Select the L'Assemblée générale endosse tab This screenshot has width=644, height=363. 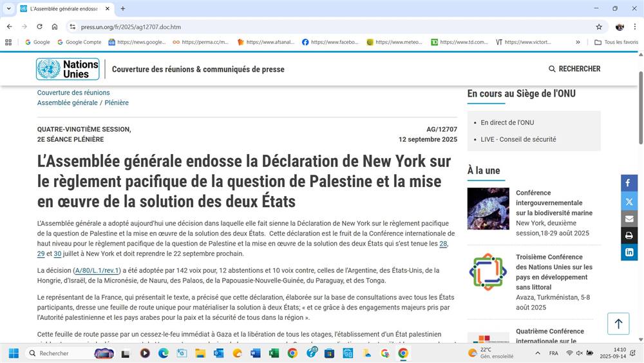click(64, 8)
